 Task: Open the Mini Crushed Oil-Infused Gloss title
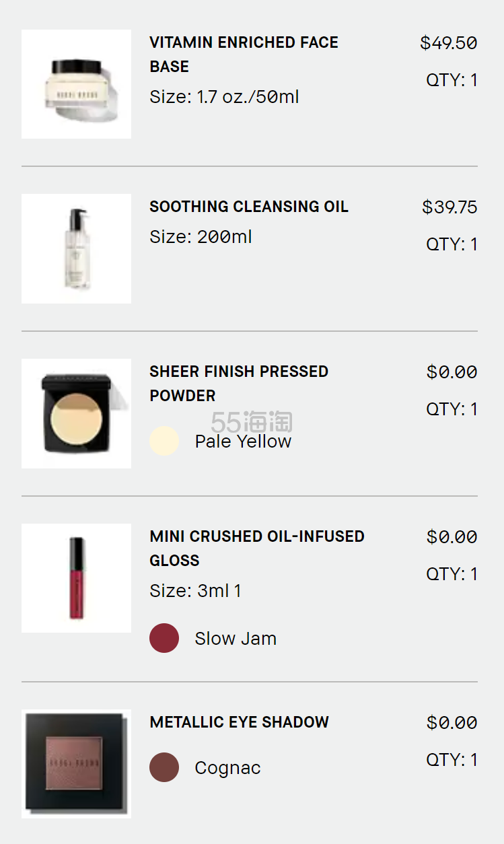[257, 549]
